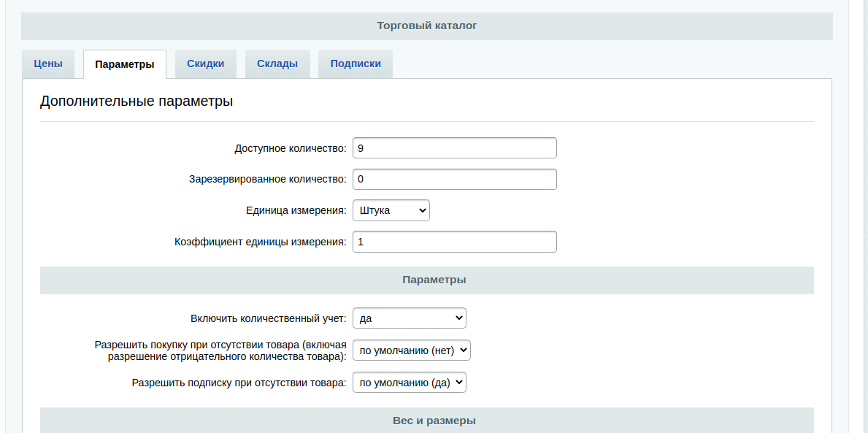Screen dimensions: 868x433
Task: Click the Единица измерения label text
Action: click(x=296, y=210)
